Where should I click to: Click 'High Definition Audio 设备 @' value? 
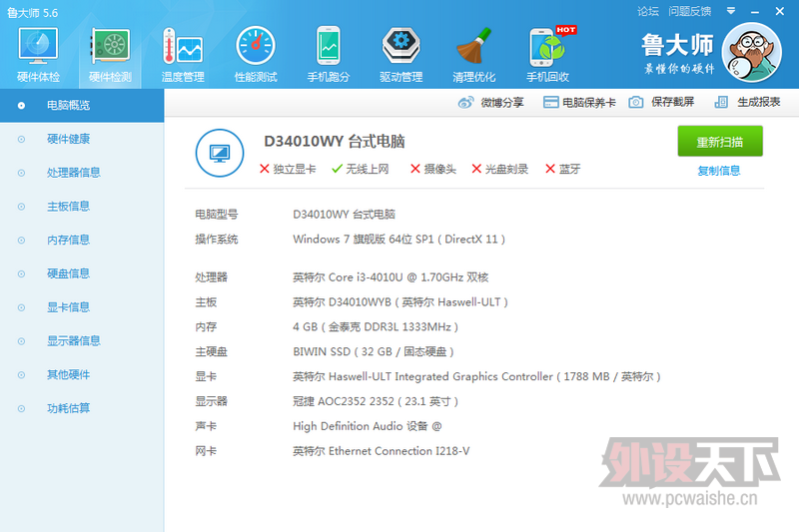(368, 426)
